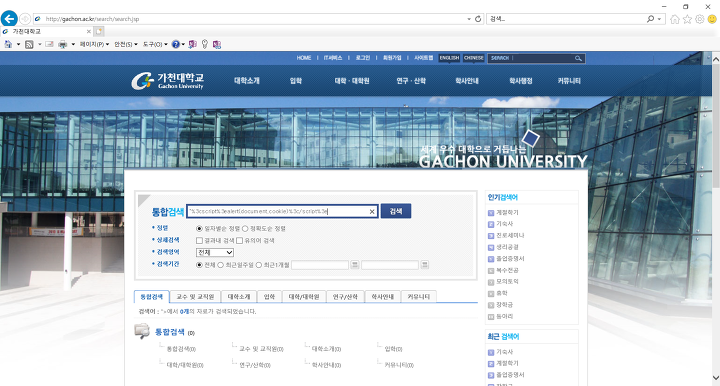Image resolution: width=720 pixels, height=386 pixels.
Task: Switch to the 통합검색 results tab
Action: point(152,297)
